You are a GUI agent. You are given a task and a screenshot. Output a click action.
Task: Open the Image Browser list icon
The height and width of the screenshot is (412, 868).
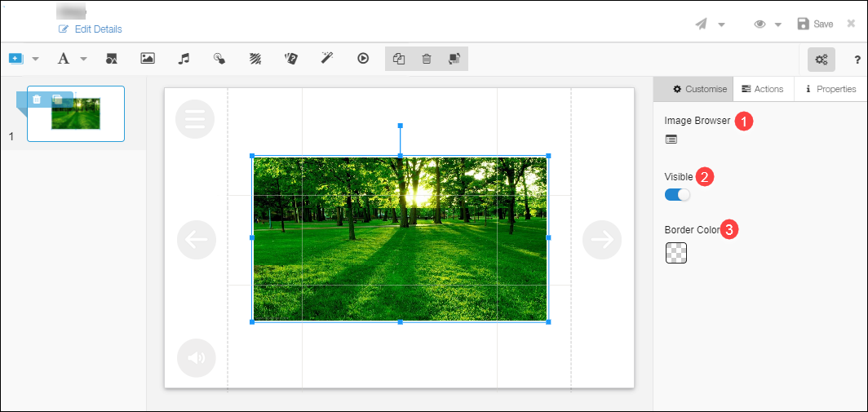point(671,140)
